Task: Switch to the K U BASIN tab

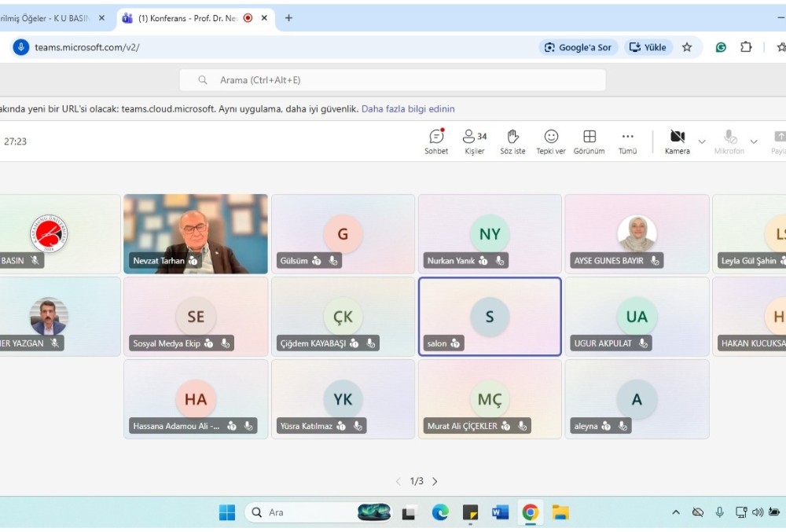Action: [49, 18]
